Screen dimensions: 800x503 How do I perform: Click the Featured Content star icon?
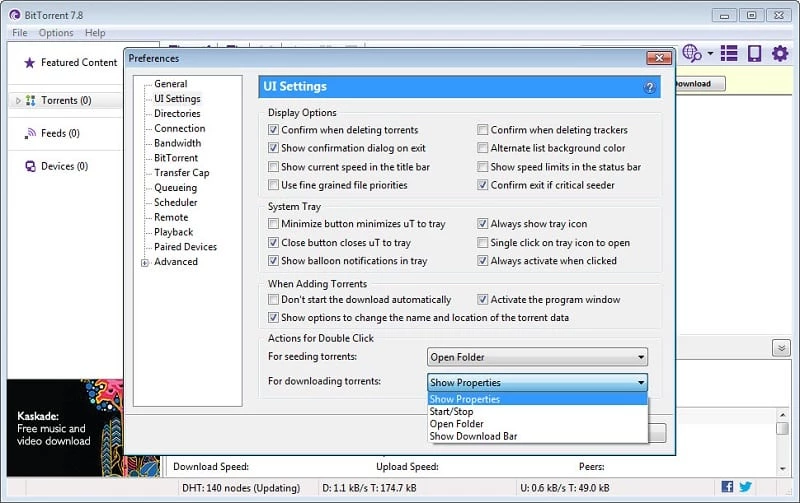(x=29, y=62)
